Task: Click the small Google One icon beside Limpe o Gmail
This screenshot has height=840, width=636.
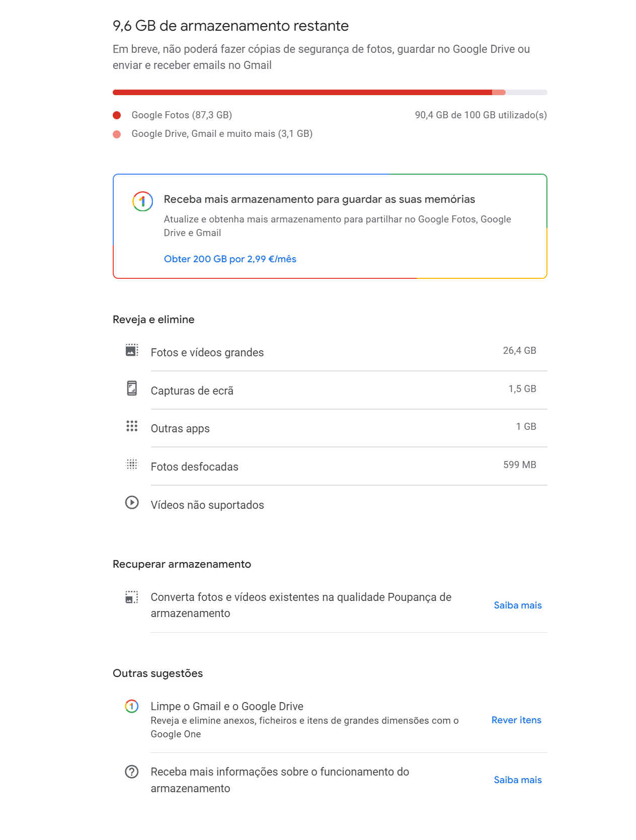Action: click(x=132, y=706)
